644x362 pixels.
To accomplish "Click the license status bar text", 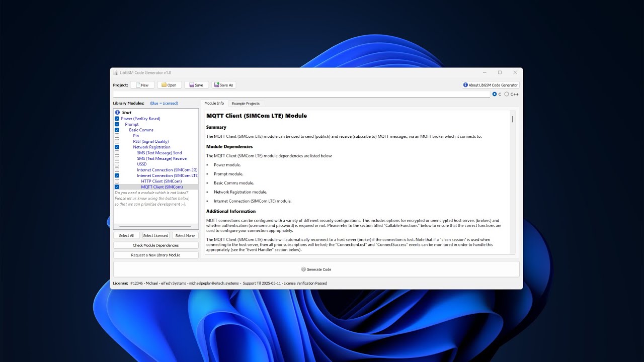I will pyautogui.click(x=220, y=283).
